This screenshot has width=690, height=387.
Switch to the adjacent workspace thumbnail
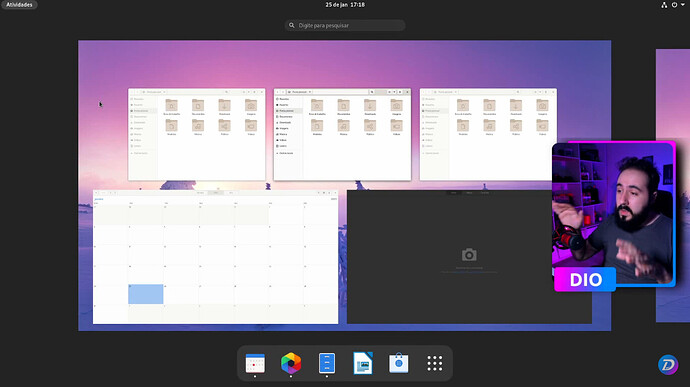[x=673, y=185]
